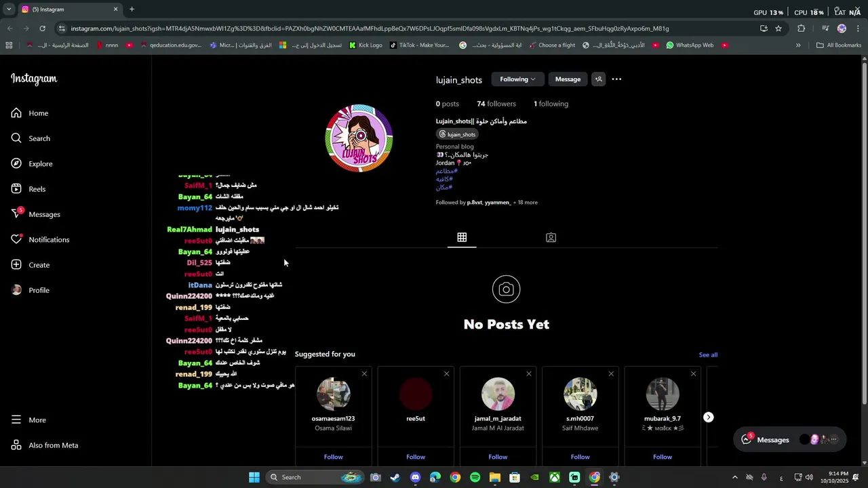The height and width of the screenshot is (488, 868).
Task: Follow osamaesam123
Action: tap(333, 457)
